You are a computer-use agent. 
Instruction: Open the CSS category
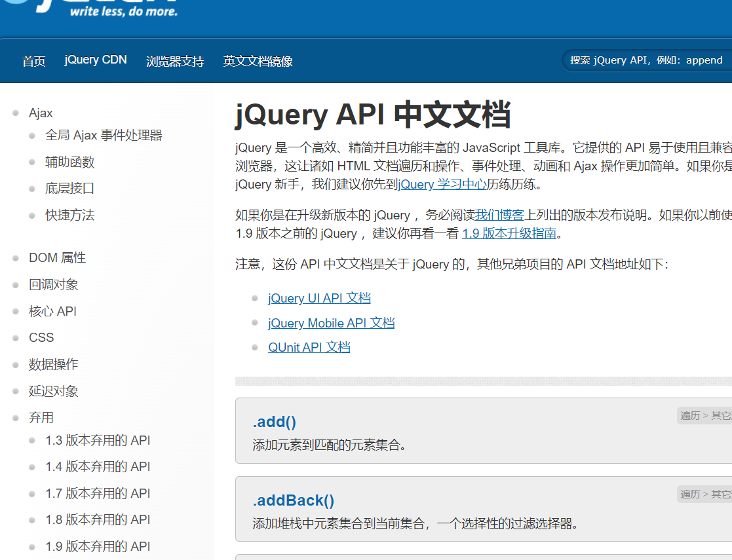(x=41, y=337)
